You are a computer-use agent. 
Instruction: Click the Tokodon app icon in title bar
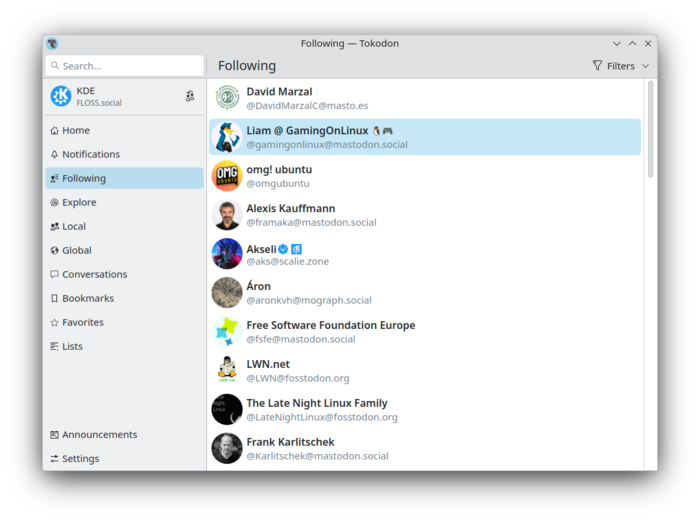click(x=52, y=44)
